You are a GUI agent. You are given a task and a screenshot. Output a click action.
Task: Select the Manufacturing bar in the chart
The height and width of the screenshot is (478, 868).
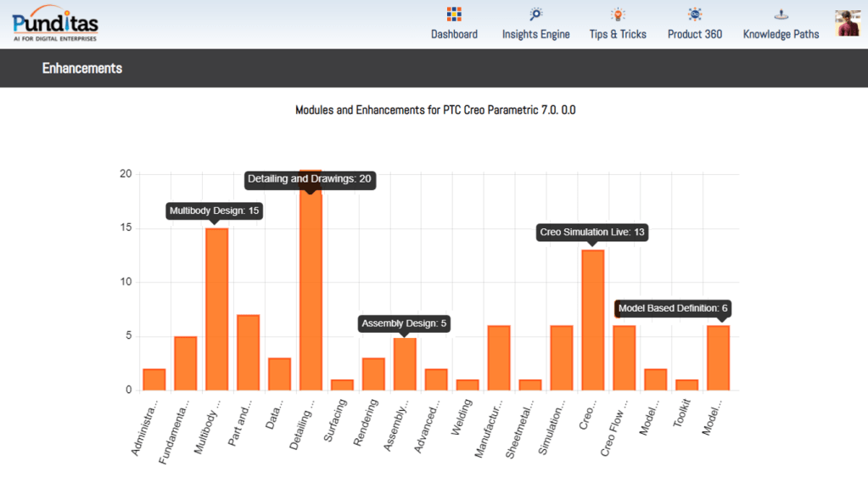point(499,358)
